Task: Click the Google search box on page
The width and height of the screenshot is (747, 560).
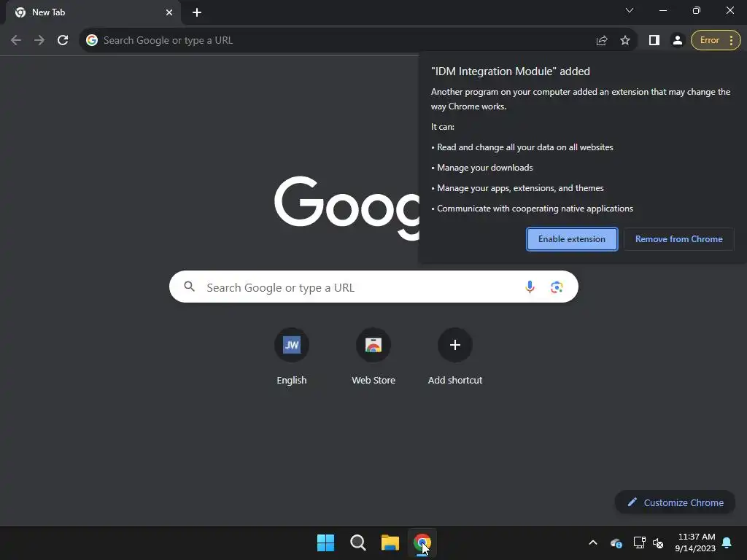Action: (373, 287)
